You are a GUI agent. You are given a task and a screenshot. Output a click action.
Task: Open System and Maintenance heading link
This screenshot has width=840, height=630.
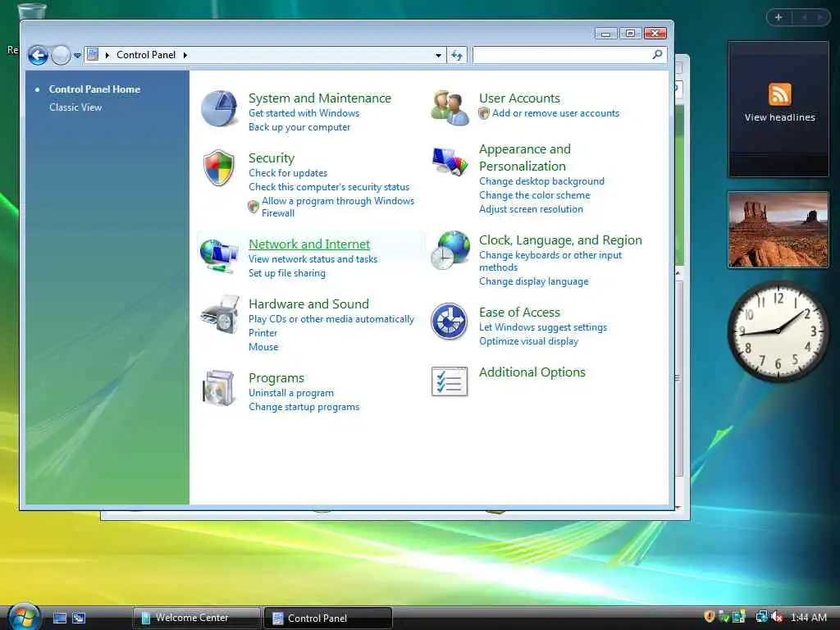pos(320,98)
